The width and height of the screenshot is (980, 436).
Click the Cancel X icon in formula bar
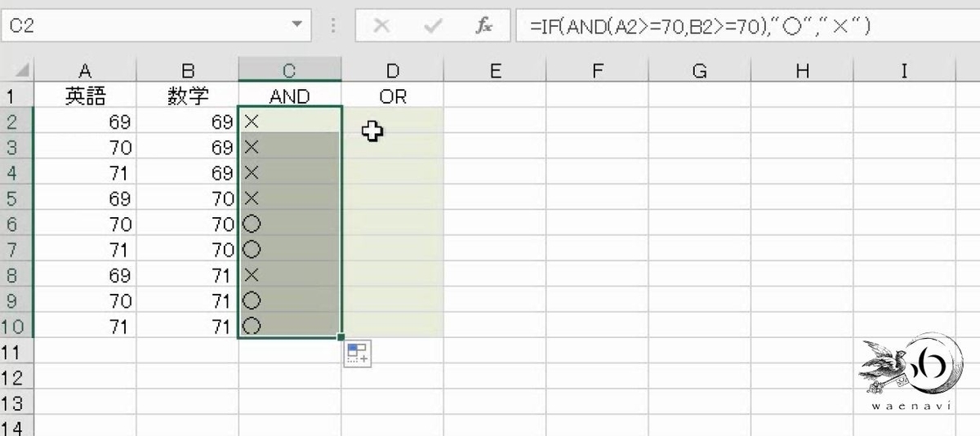pos(381,26)
